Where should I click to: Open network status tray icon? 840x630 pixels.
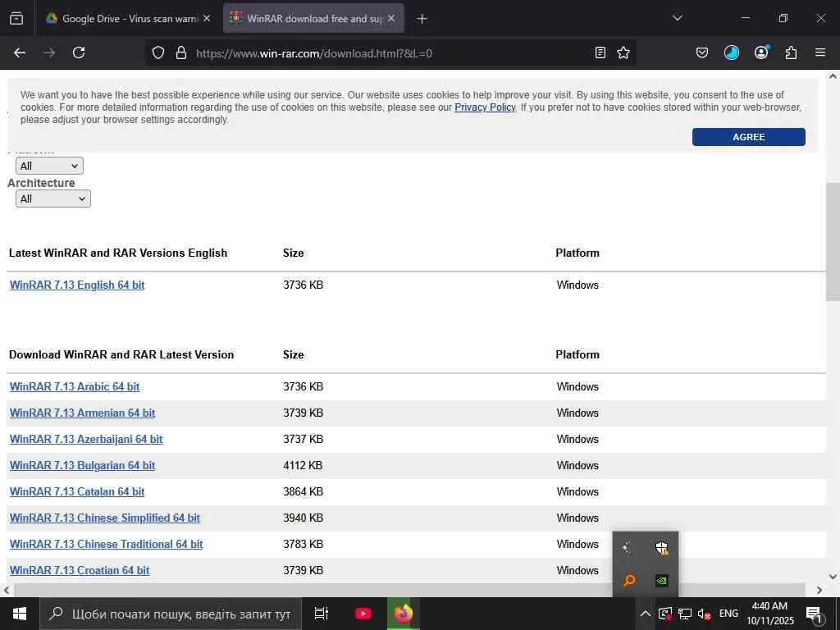click(x=685, y=614)
